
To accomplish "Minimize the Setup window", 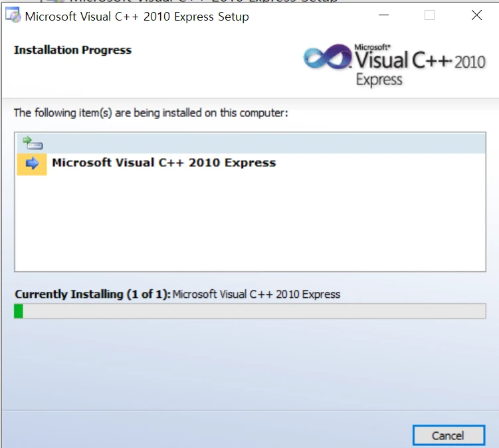I will point(382,16).
